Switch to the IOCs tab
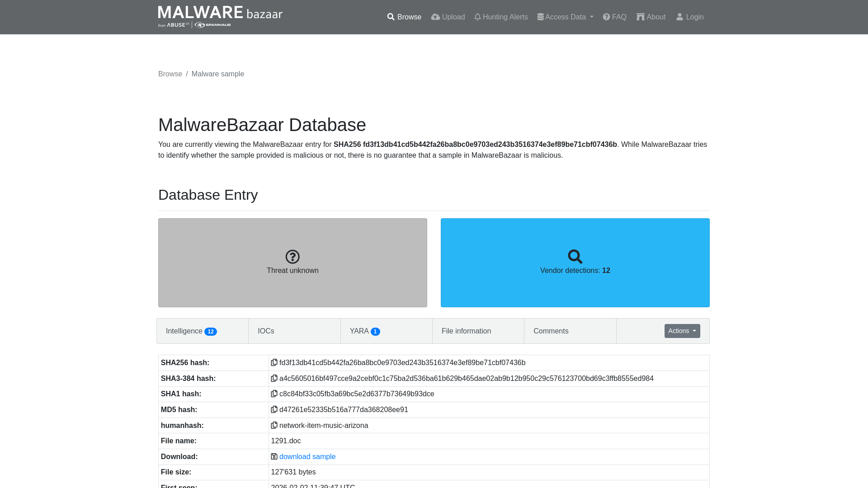 tap(265, 331)
